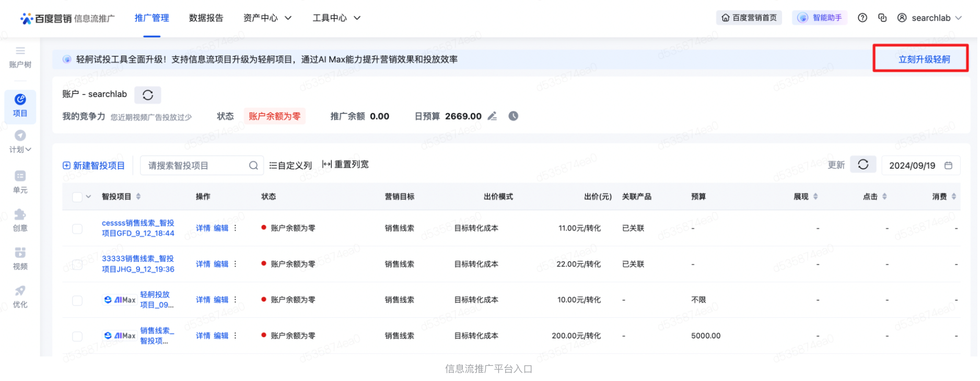Click the 账户余额为零 status tag
The image size is (980, 381).
(x=275, y=116)
